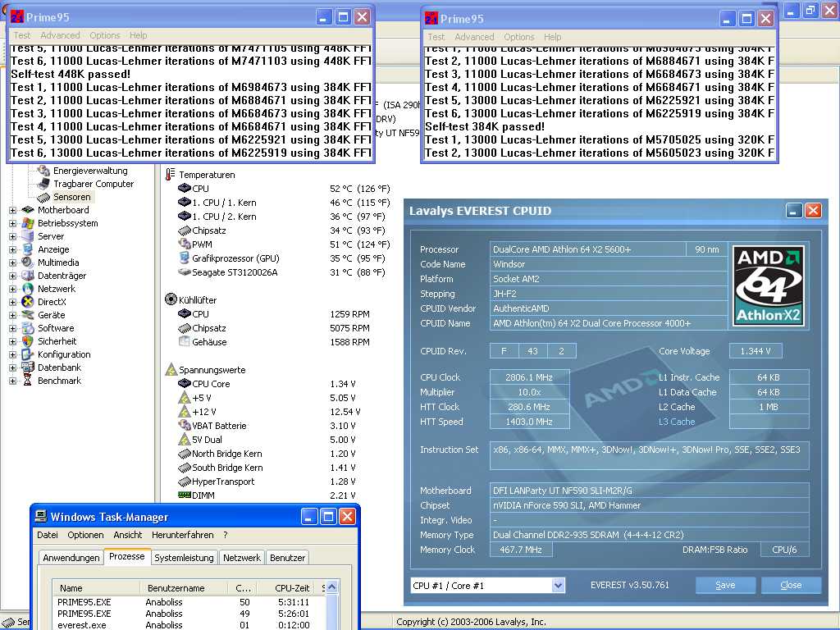
Task: Click the Datenbank category icon
Action: click(x=28, y=367)
